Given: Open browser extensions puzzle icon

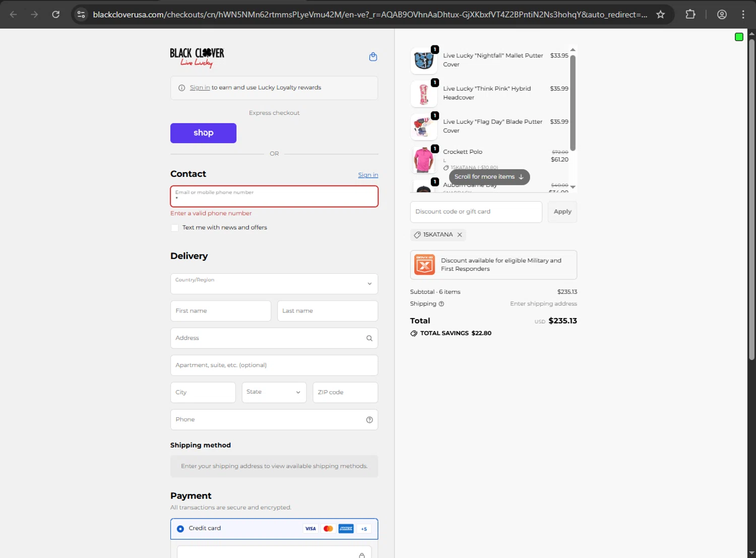Looking at the screenshot, I should click(x=690, y=15).
